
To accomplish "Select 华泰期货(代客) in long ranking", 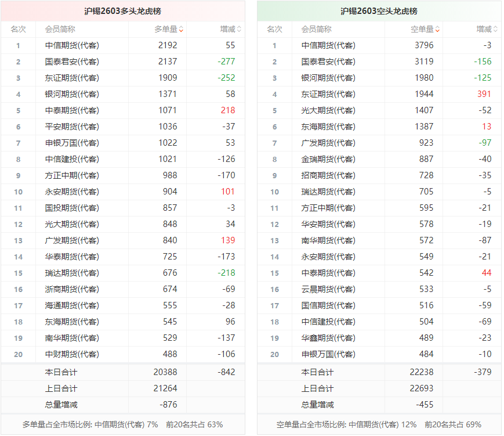I will [x=72, y=257].
